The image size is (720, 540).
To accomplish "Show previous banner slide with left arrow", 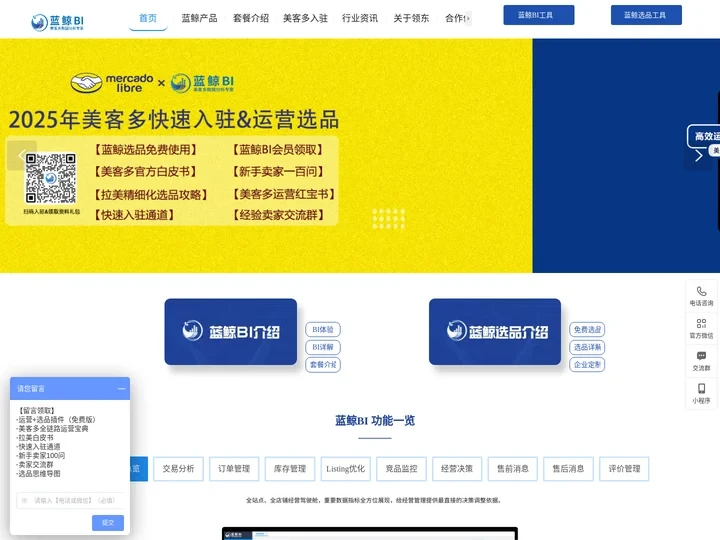I will pyautogui.click(x=22, y=156).
